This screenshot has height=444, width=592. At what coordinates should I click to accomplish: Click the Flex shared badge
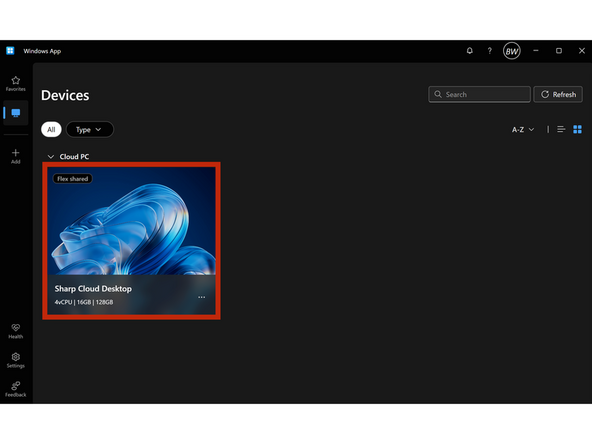pos(72,179)
